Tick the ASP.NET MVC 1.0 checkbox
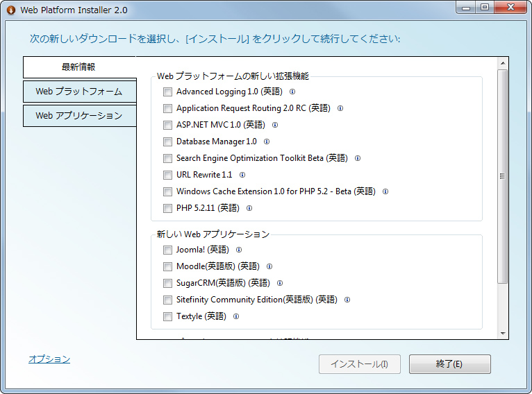Image resolution: width=532 pixels, height=394 pixels. pyautogui.click(x=167, y=125)
